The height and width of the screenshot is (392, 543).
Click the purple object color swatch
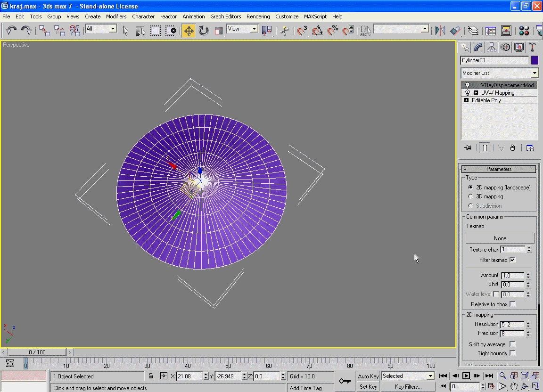click(535, 60)
